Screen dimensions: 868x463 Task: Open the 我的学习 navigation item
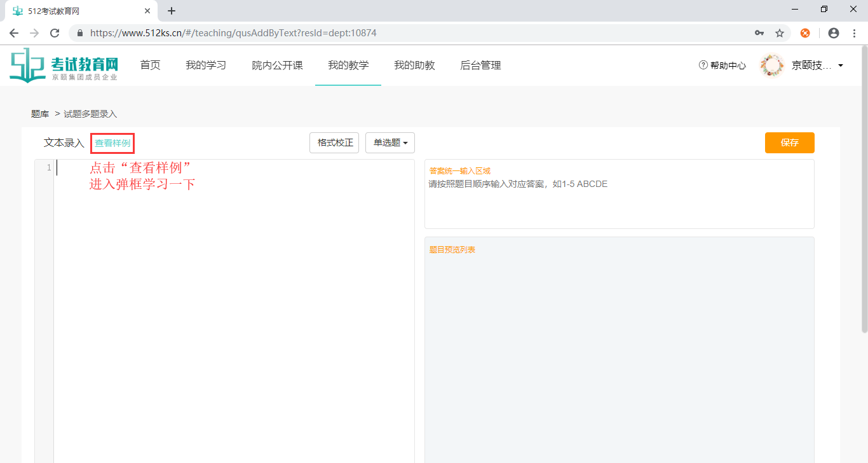click(x=206, y=65)
